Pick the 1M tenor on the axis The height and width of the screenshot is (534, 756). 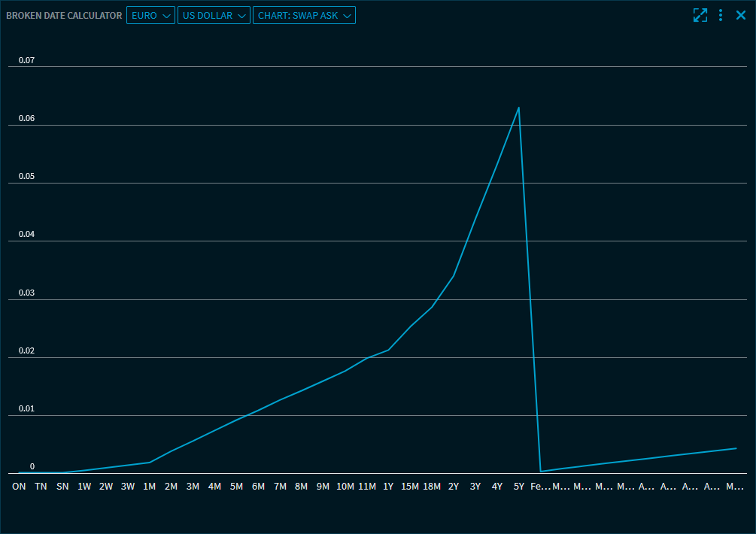coord(150,487)
